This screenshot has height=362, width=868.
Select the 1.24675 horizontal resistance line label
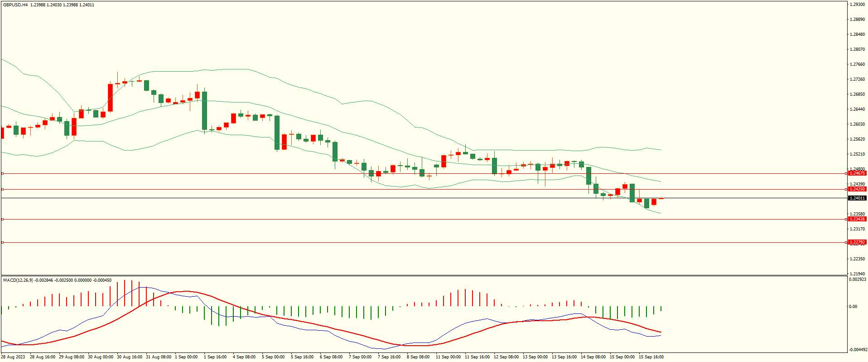click(857, 173)
